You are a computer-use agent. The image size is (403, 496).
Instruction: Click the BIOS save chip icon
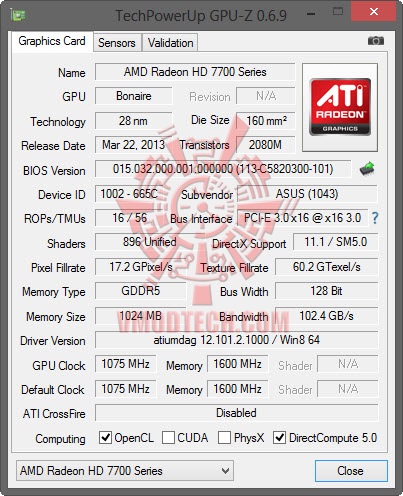click(x=367, y=169)
